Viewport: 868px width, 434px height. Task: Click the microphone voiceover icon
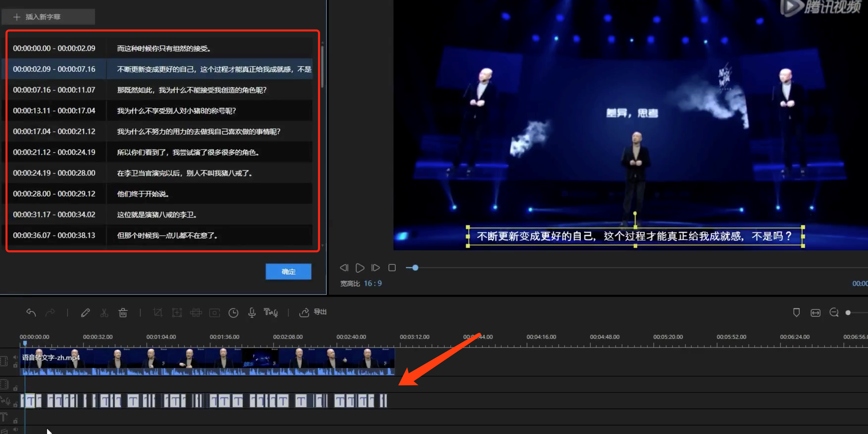click(252, 312)
